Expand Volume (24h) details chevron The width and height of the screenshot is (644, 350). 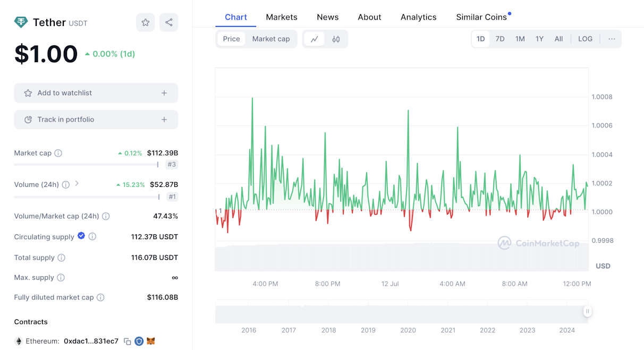pyautogui.click(x=77, y=183)
